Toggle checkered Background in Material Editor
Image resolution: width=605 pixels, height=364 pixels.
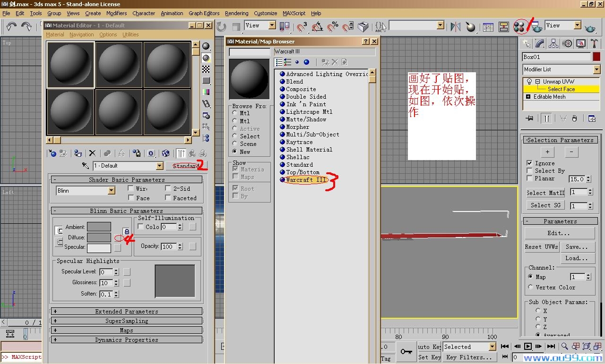point(206,69)
